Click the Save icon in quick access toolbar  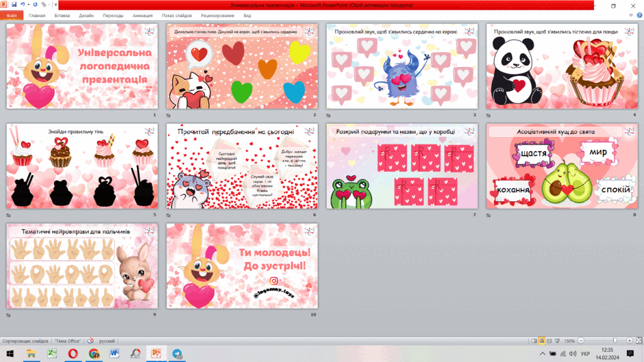coord(14,5)
